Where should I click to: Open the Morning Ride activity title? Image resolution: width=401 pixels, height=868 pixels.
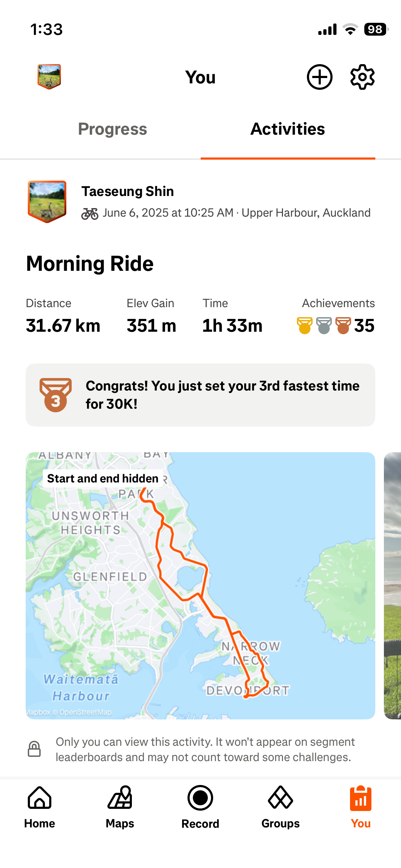pos(90,264)
